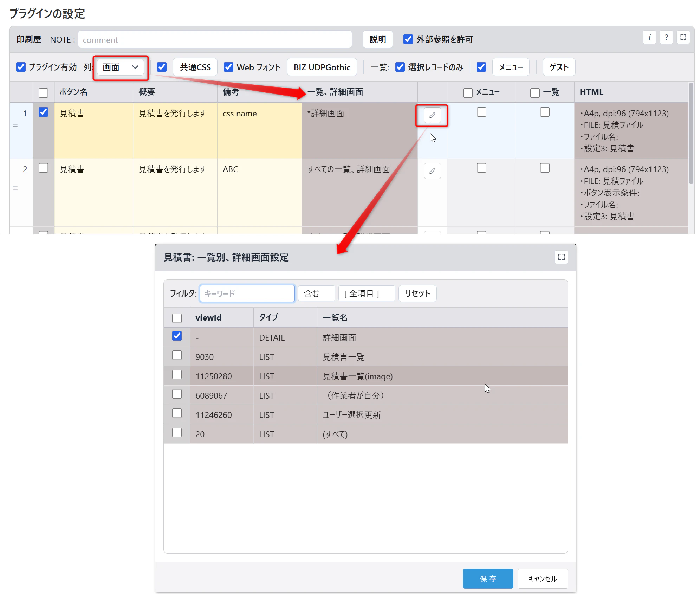This screenshot has height=594, width=700.
Task: Select the 'すべての一覧、詳細画面' cell
Action: click(x=359, y=192)
